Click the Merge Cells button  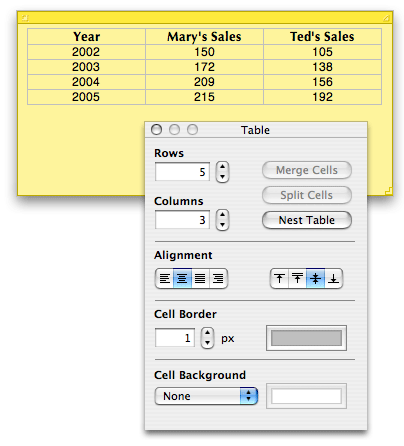(x=307, y=170)
